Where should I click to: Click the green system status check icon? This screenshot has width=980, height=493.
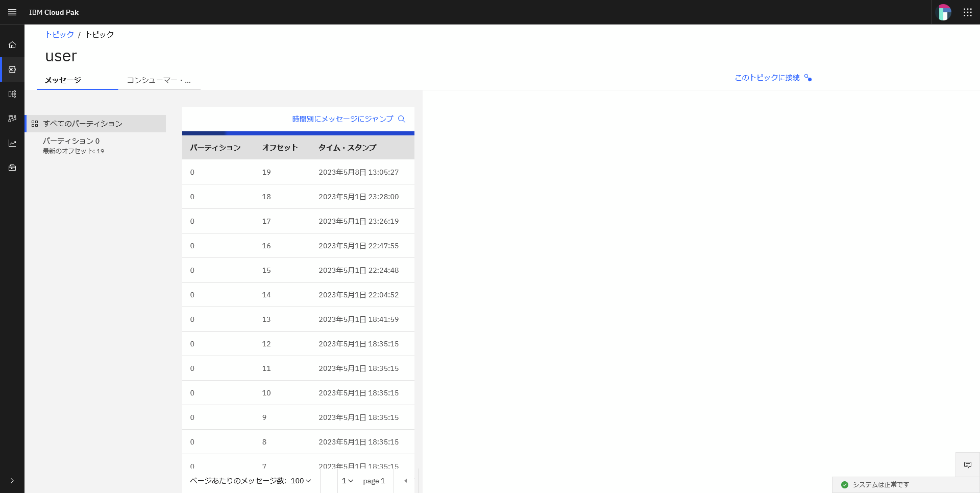pos(845,485)
